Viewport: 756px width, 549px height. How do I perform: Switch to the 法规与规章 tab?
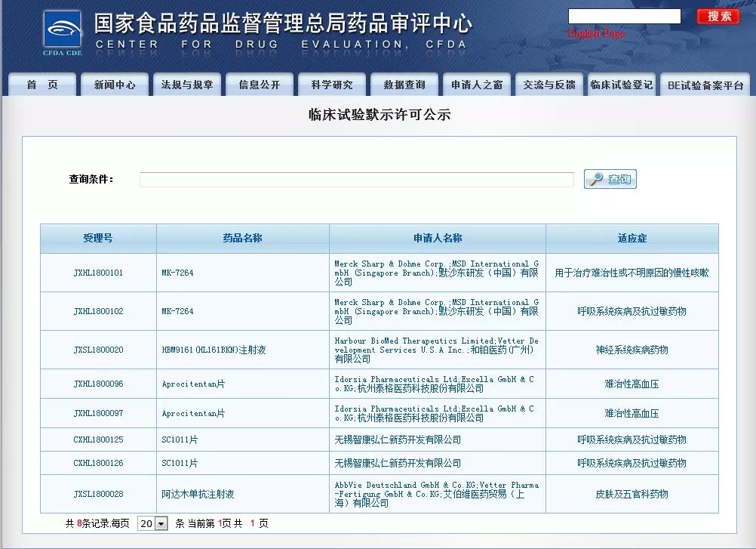coord(187,85)
